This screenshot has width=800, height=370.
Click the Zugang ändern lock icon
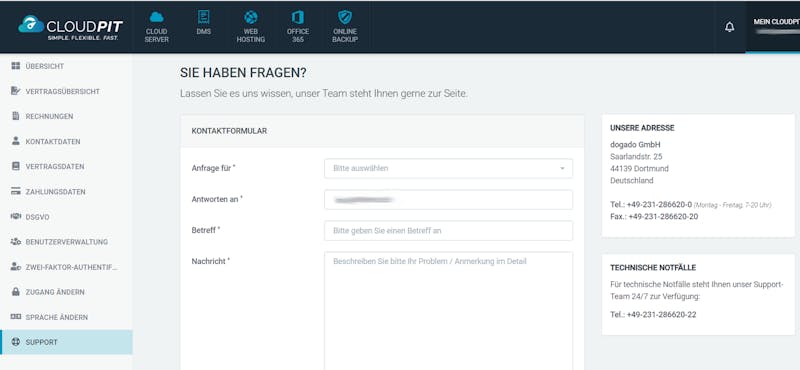15,292
